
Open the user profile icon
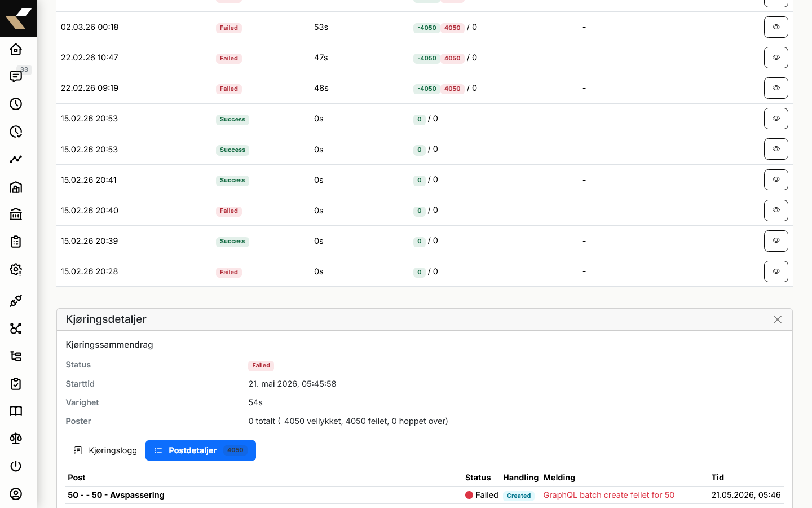coord(16,494)
